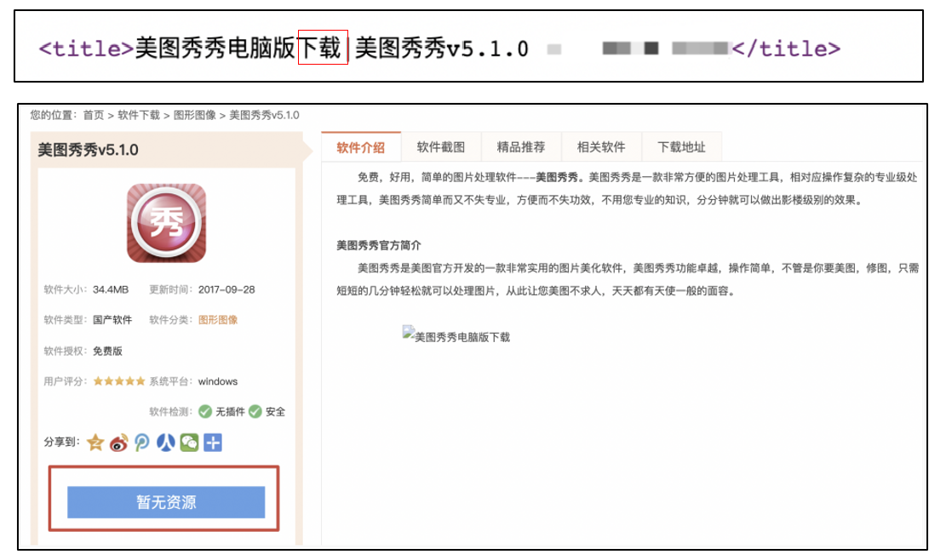Viewport: 946px width, 560px height.
Task: Click platform value windows
Action: tap(218, 381)
